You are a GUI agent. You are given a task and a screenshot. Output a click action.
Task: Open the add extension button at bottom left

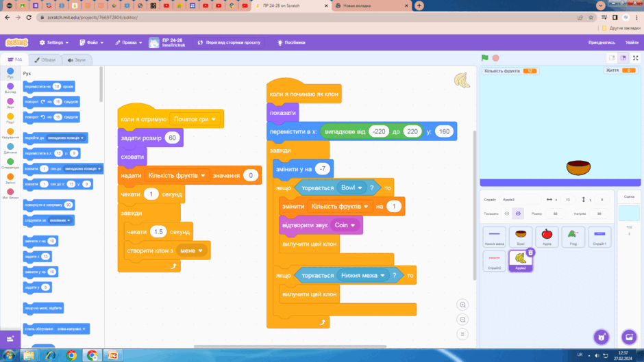[10, 339]
